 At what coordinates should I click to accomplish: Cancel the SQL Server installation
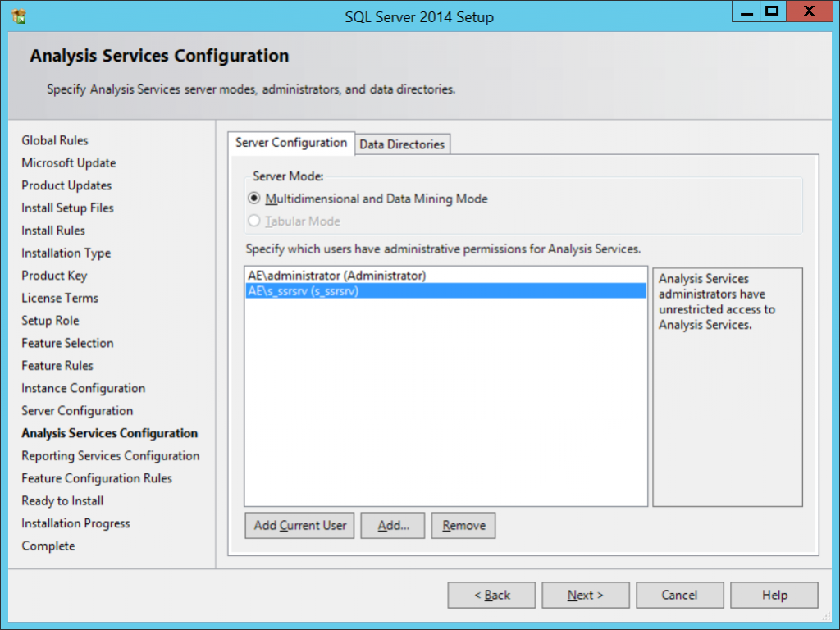679,595
